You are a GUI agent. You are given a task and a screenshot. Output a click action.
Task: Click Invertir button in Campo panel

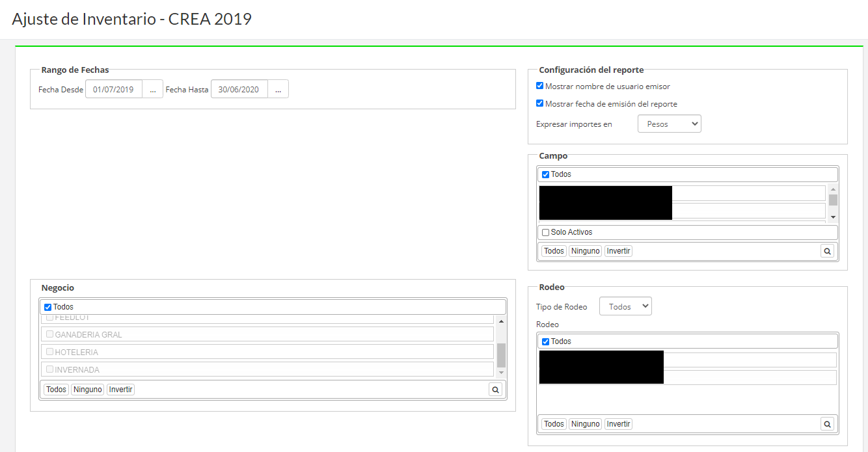pos(618,251)
